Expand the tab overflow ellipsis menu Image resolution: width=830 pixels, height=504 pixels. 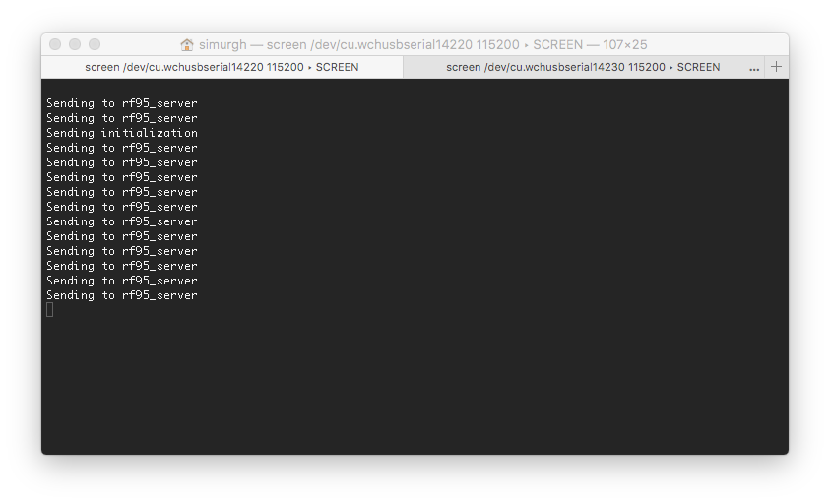click(754, 68)
